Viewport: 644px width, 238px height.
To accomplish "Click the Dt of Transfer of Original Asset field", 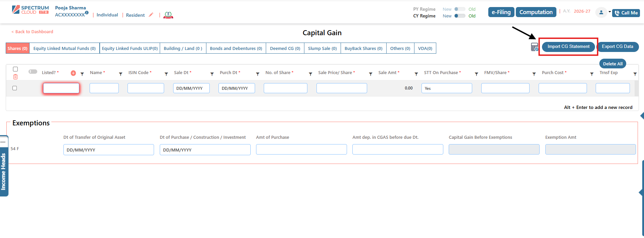I will click(108, 150).
